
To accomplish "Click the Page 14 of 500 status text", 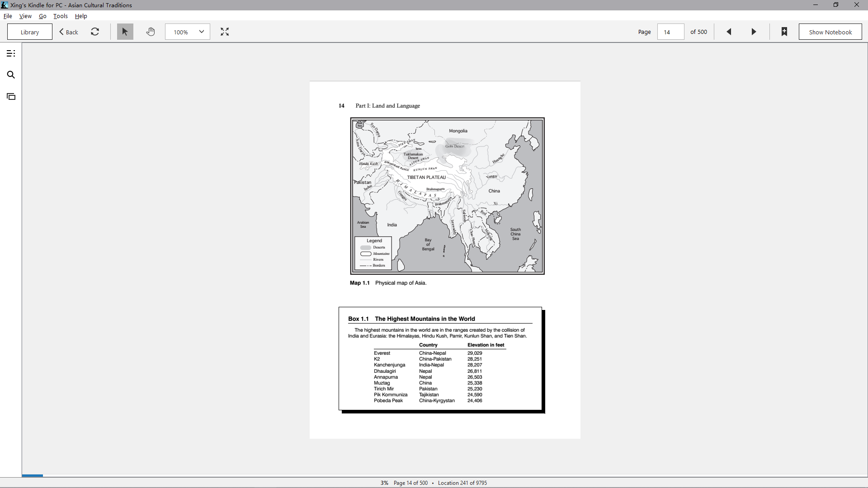I will 410,483.
